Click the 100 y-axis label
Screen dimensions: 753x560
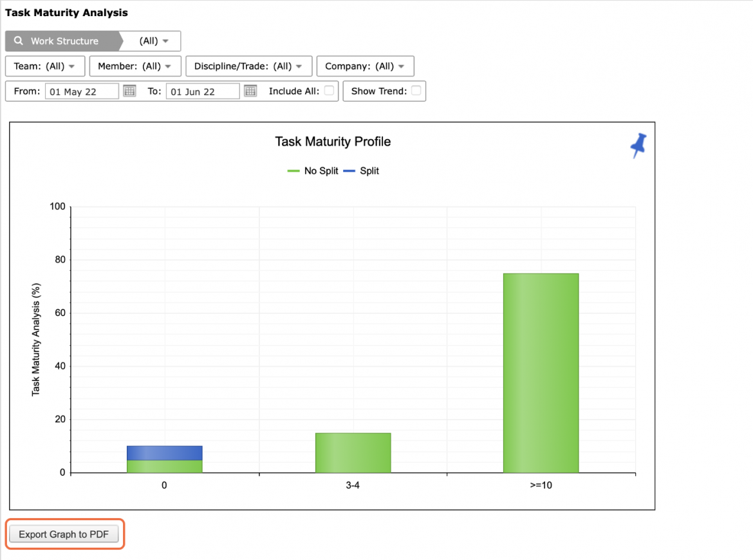click(58, 207)
